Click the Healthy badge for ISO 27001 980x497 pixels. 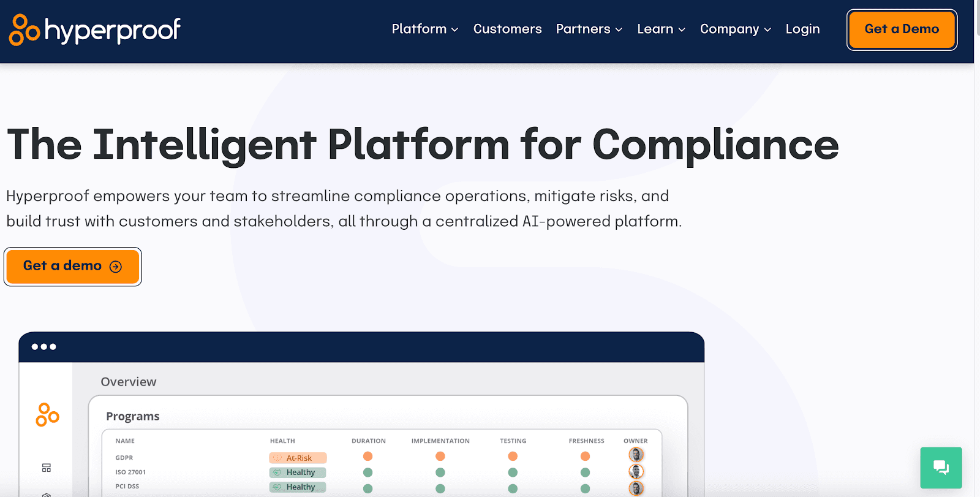(298, 472)
